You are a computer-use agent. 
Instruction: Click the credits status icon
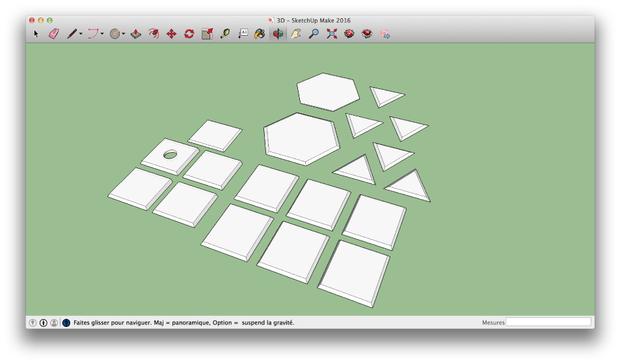pyautogui.click(x=44, y=323)
